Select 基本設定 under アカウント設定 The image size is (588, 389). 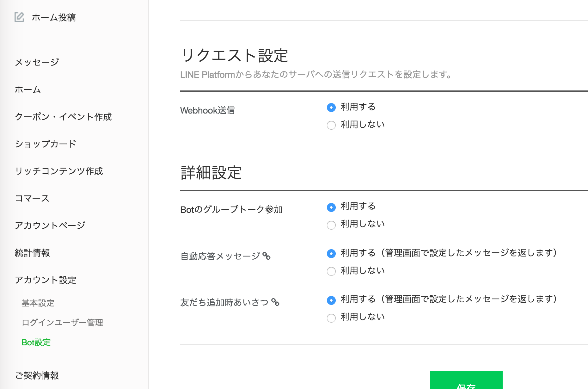[37, 303]
